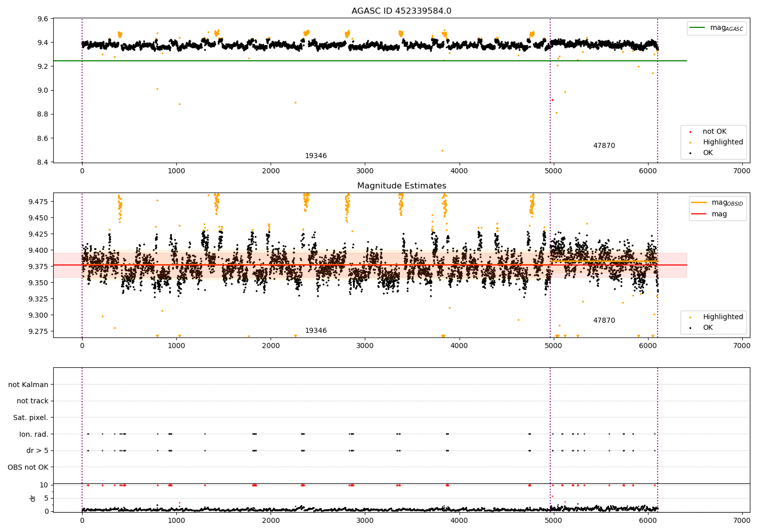
Task: Click '6000' x-tick of the Magnitude Estimates plot
Action: 648,346
